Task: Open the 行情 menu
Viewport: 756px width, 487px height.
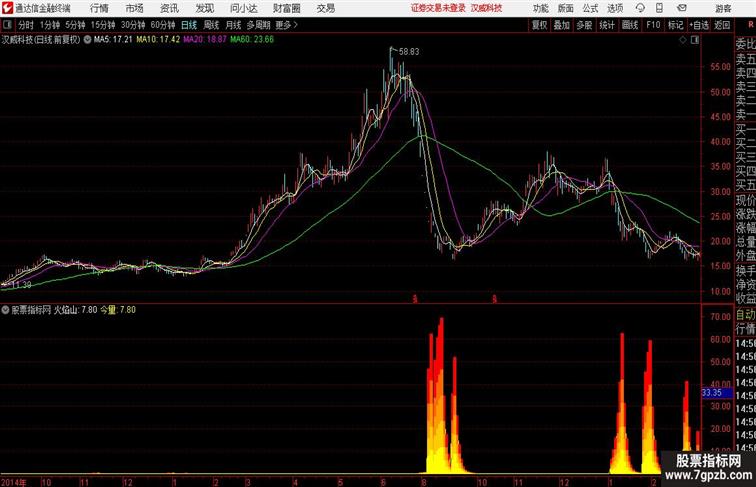Action: 99,8
